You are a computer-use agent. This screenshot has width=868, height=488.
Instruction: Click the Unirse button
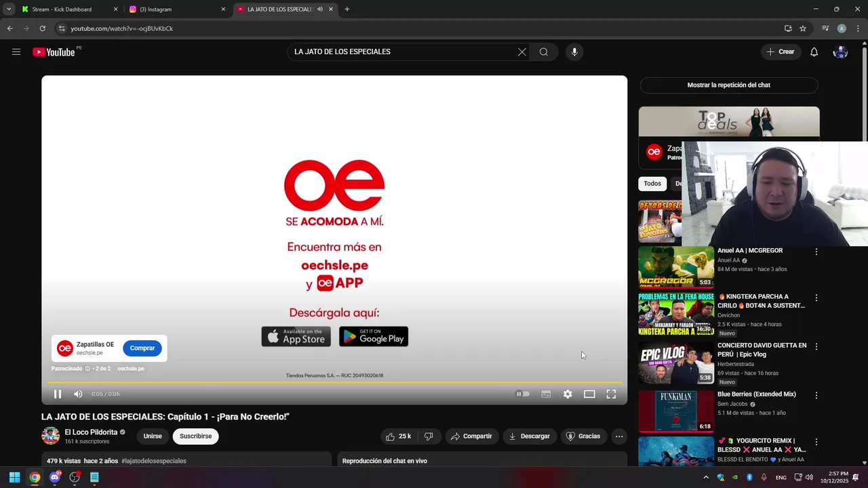coord(153,436)
